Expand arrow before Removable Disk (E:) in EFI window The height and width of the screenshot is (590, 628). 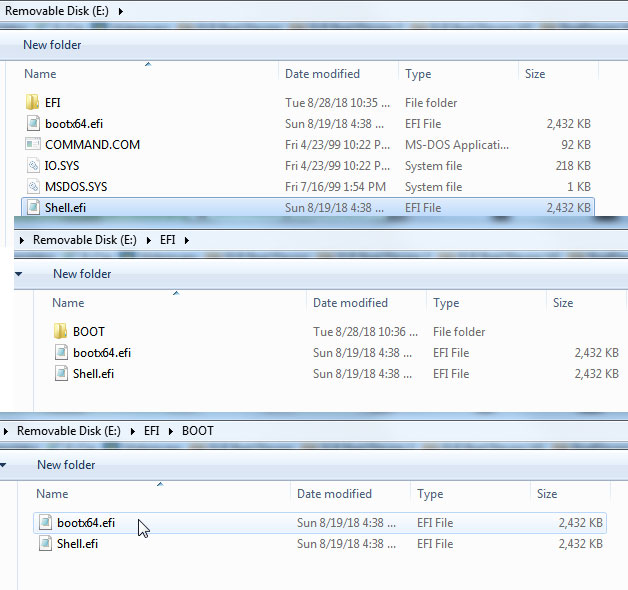(x=22, y=240)
